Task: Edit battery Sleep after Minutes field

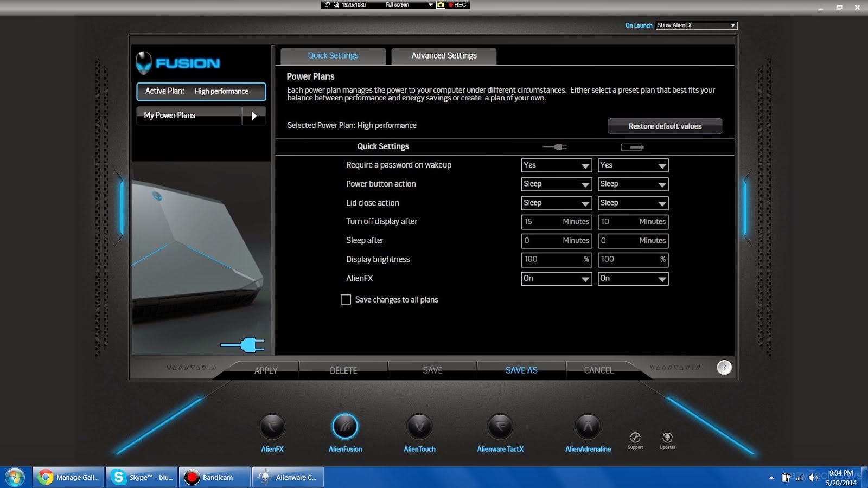Action: click(633, 241)
